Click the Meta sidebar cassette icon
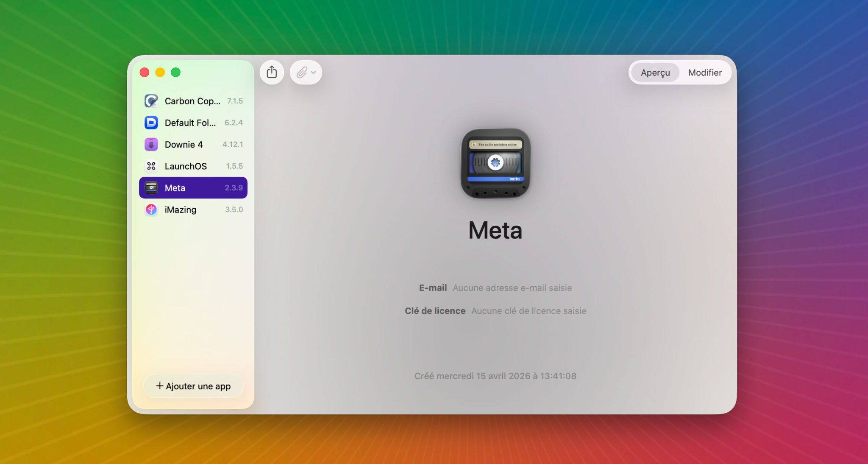 coord(151,187)
